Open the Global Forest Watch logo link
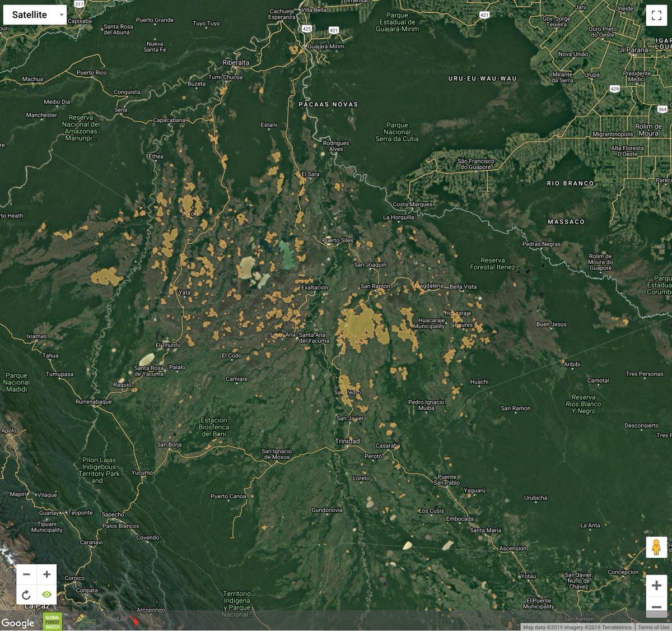Image resolution: width=672 pixels, height=631 pixels. (x=51, y=621)
